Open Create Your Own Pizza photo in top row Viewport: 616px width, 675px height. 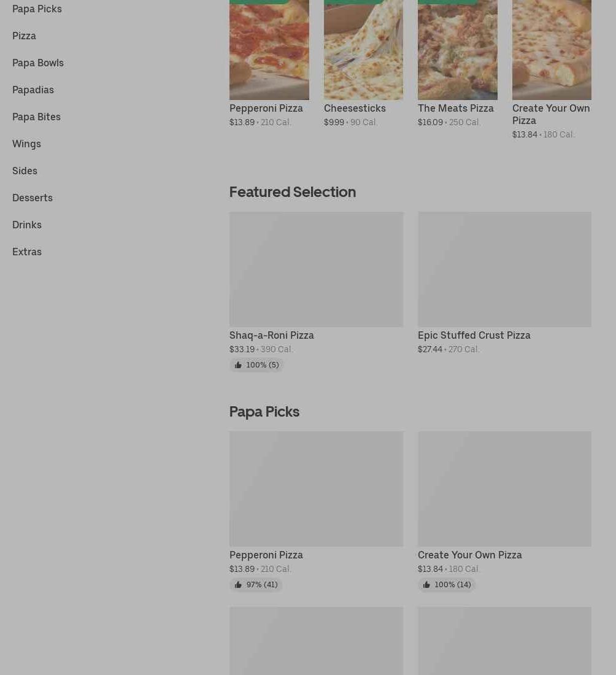tap(552, 50)
